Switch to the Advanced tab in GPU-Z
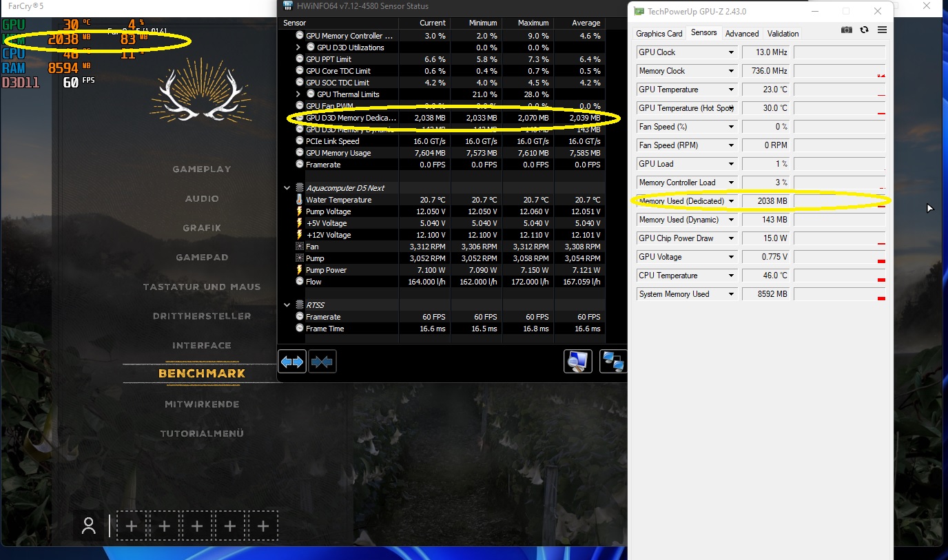 [x=742, y=33]
